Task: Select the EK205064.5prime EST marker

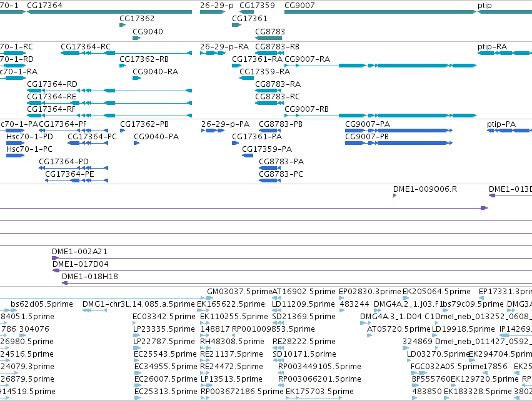Action: [x=406, y=298]
